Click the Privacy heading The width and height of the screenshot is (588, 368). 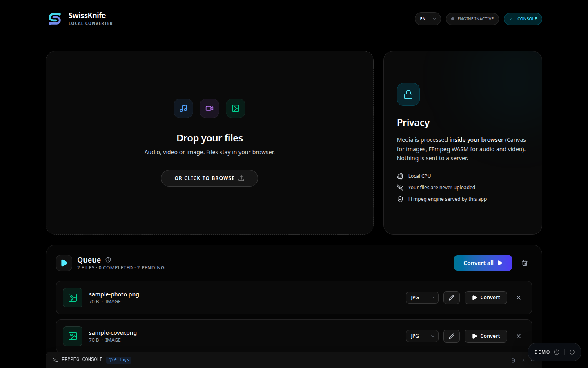tap(413, 123)
